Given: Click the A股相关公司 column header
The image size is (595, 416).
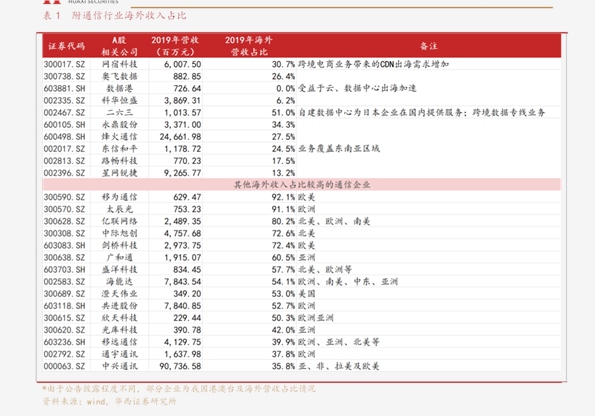Looking at the screenshot, I should pyautogui.click(x=120, y=46).
